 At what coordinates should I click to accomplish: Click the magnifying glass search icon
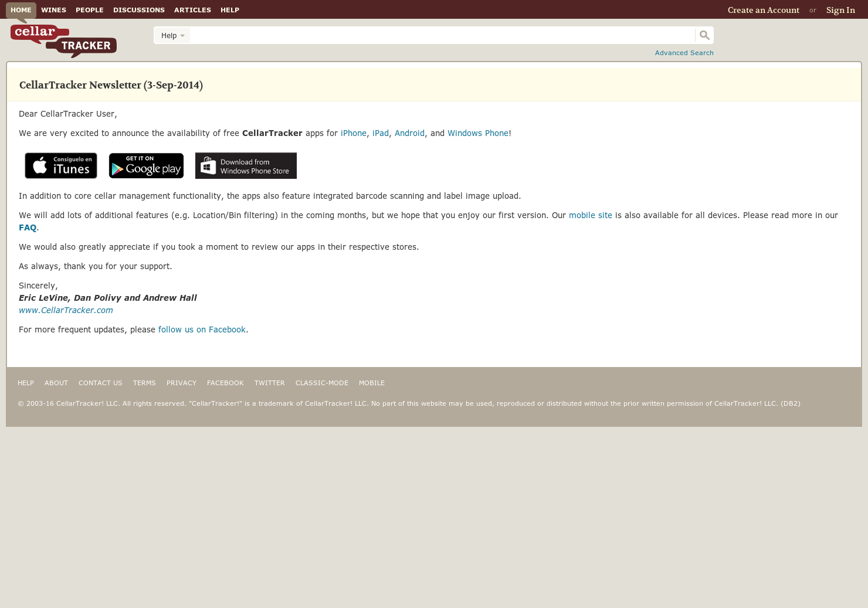[x=704, y=35]
